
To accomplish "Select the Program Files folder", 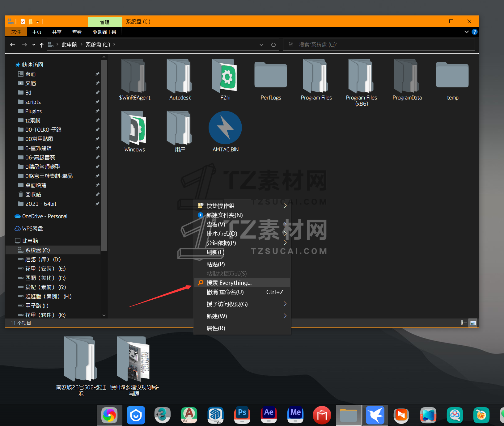I will point(316,80).
